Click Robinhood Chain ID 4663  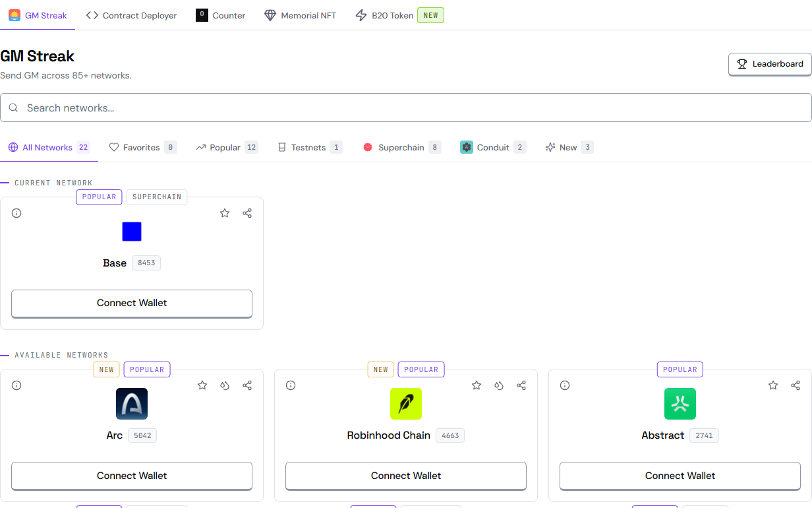pos(450,435)
